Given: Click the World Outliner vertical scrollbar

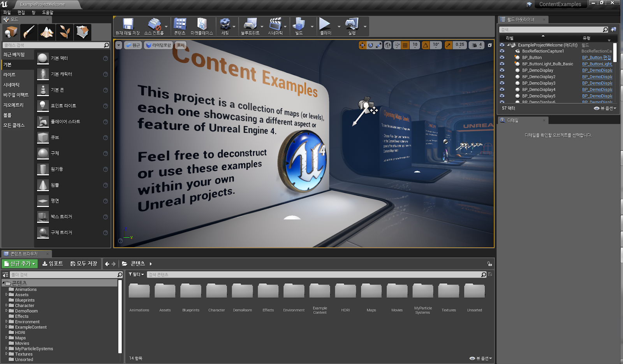Looking at the screenshot, I should (x=615, y=52).
